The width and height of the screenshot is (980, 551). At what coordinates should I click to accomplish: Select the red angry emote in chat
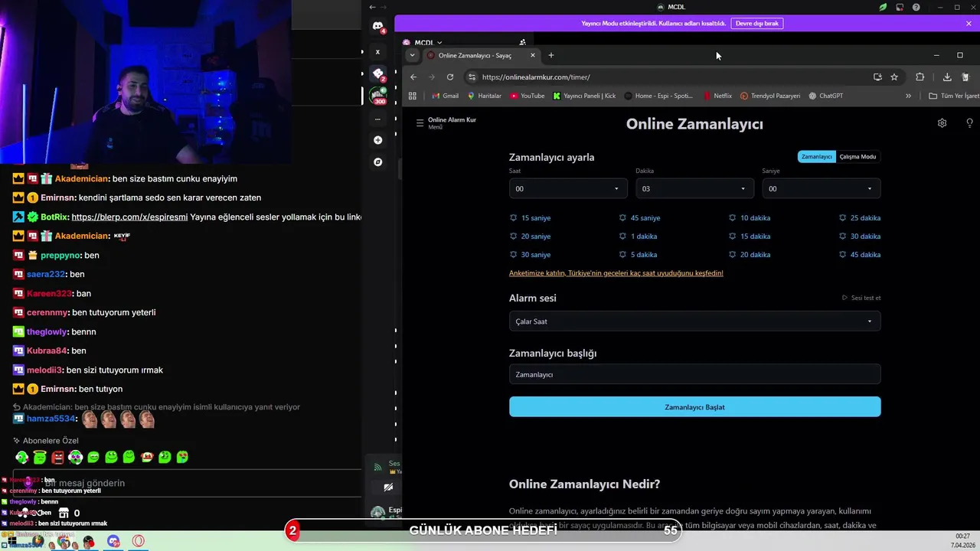click(x=57, y=457)
